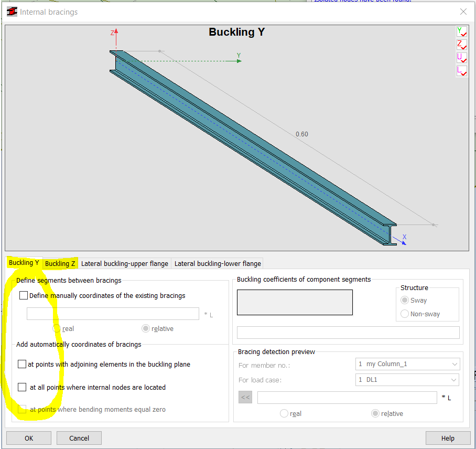Select Non-sway structure option

tap(404, 313)
